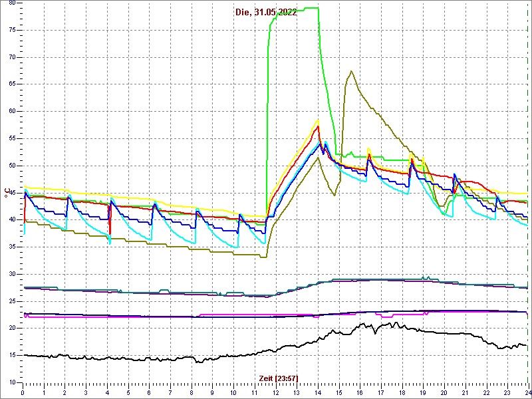Pick hour 19 label on the time axis
The height and width of the screenshot is (399, 532).
tap(422, 393)
